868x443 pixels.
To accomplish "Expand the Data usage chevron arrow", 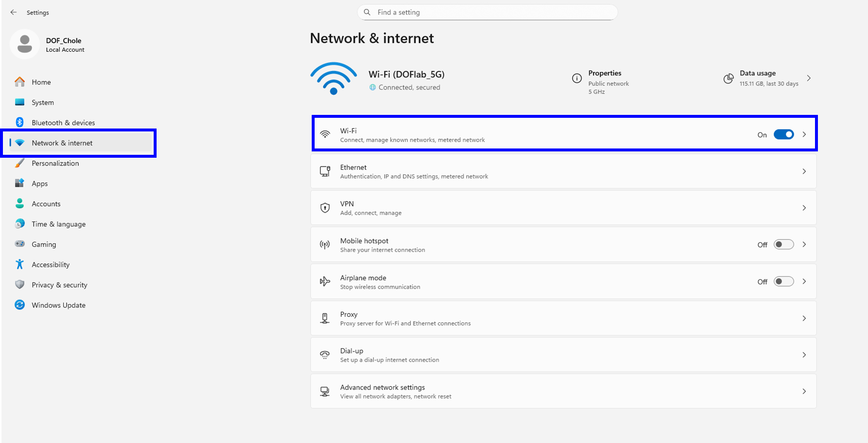I will coord(809,78).
